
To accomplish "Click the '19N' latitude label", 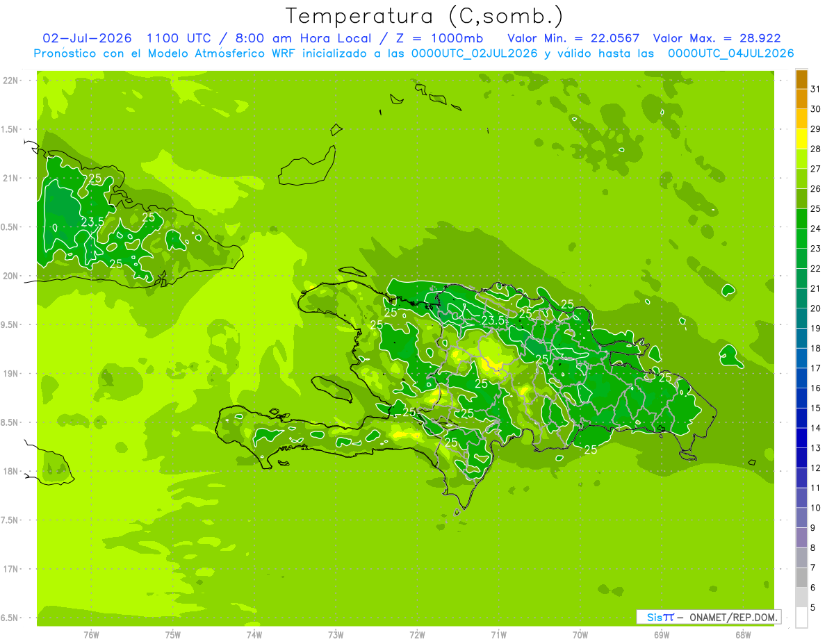I will point(10,374).
